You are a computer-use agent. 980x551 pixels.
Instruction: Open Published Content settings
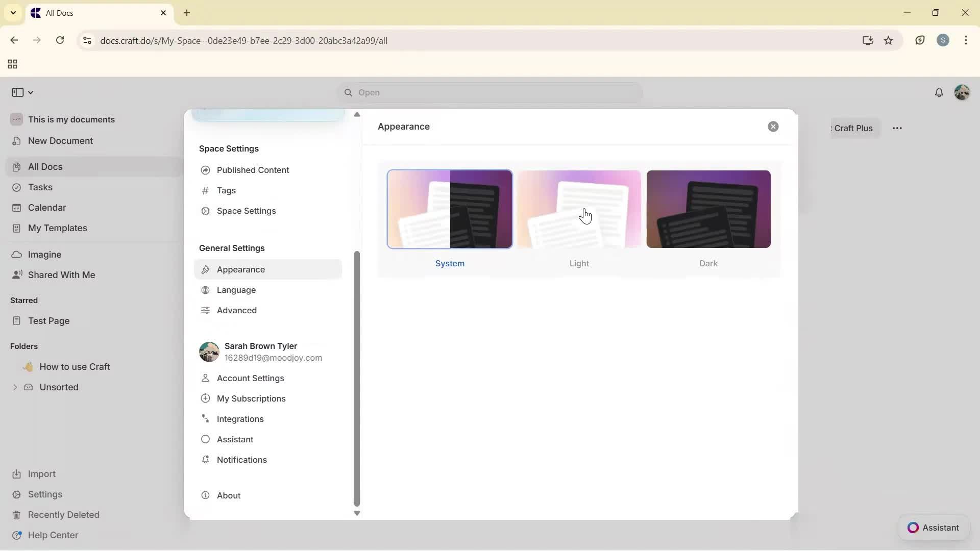tap(252, 170)
